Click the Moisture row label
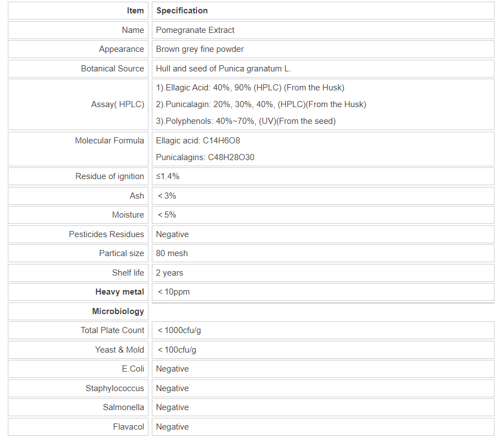504x443 pixels. click(x=128, y=215)
